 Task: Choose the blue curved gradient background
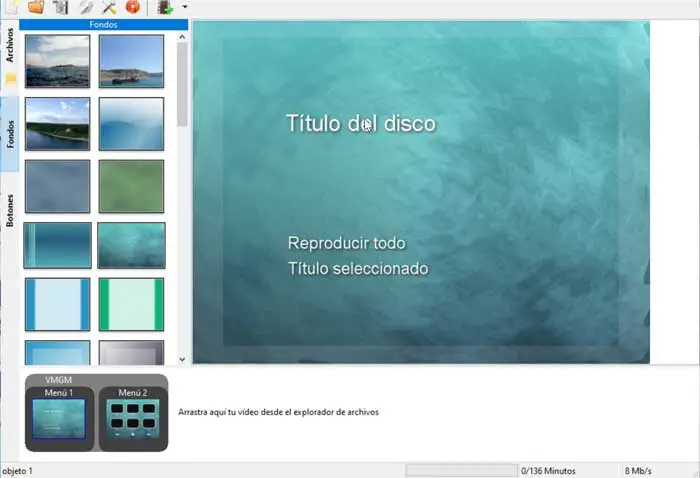[131, 124]
